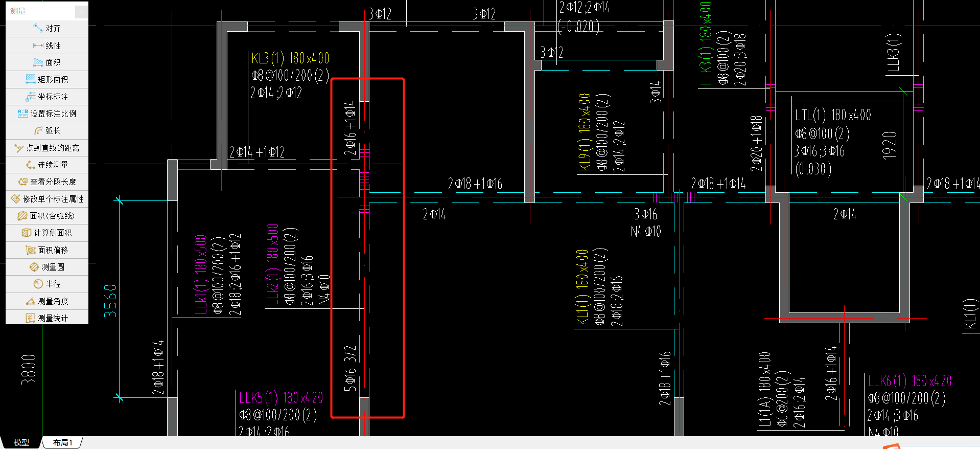The image size is (980, 449).
Task: Click the LLK5(1) 180x420 beam label
Action: (281, 397)
